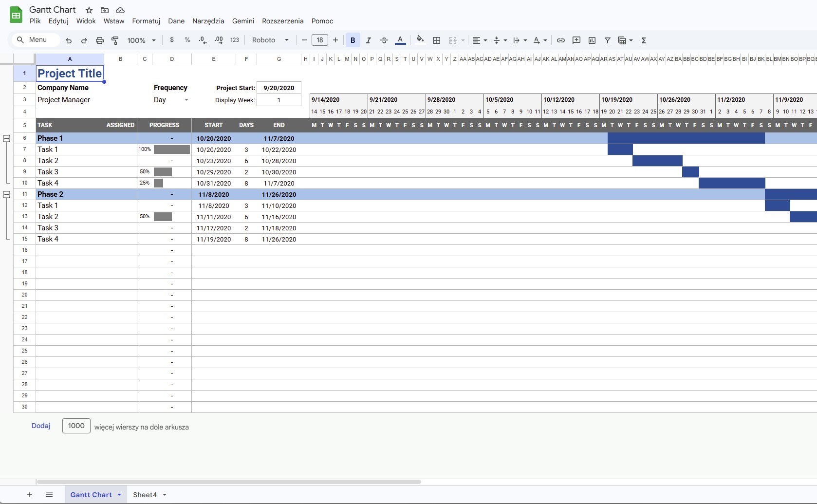Open more number formats 123

tap(235, 40)
